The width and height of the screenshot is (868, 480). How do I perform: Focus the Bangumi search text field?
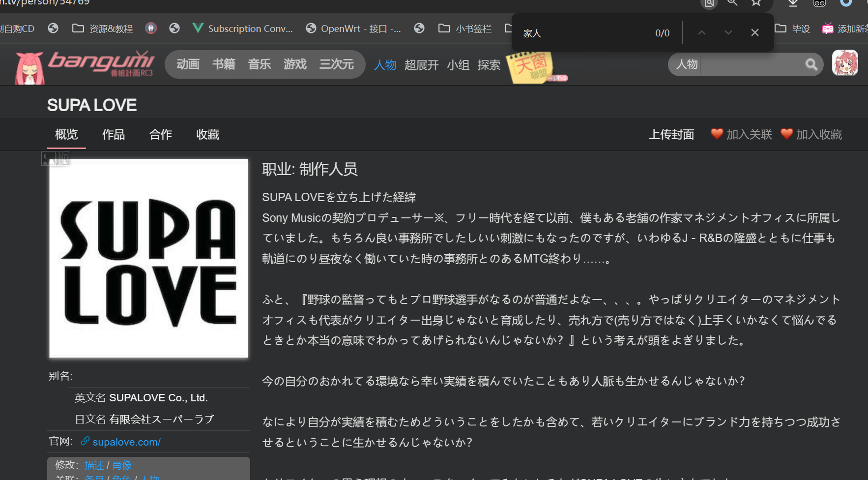(751, 64)
